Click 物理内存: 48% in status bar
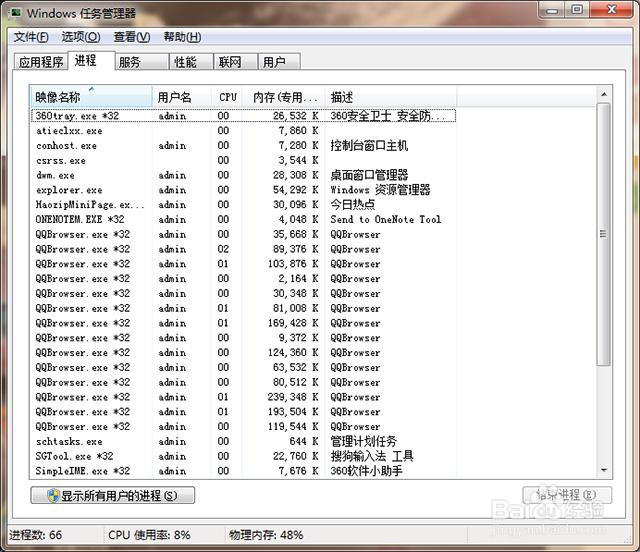The image size is (640, 552). 266,535
